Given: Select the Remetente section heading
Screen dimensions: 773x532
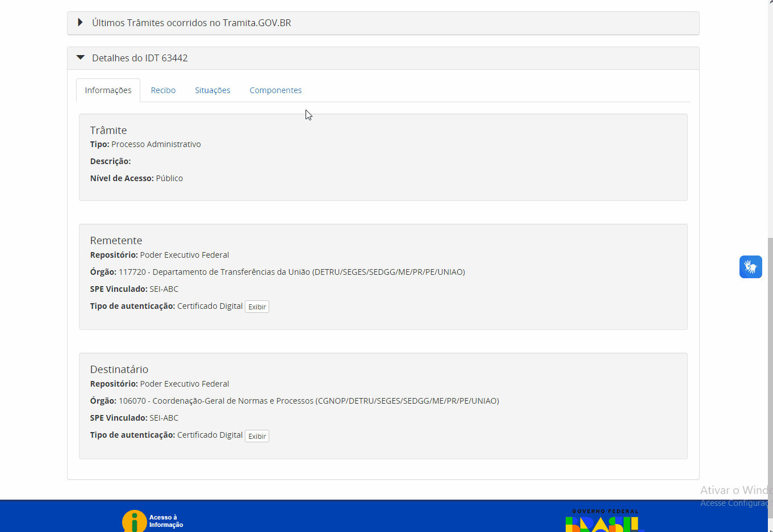Looking at the screenshot, I should tap(116, 241).
